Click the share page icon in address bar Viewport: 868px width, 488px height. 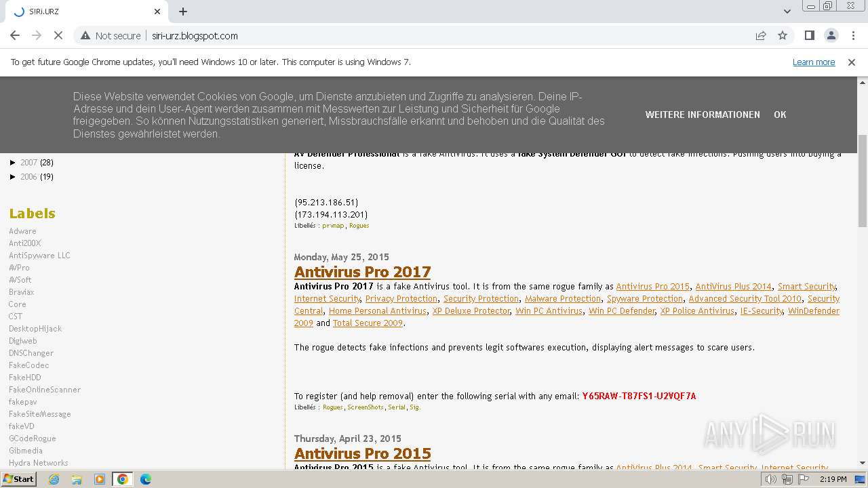coord(761,36)
